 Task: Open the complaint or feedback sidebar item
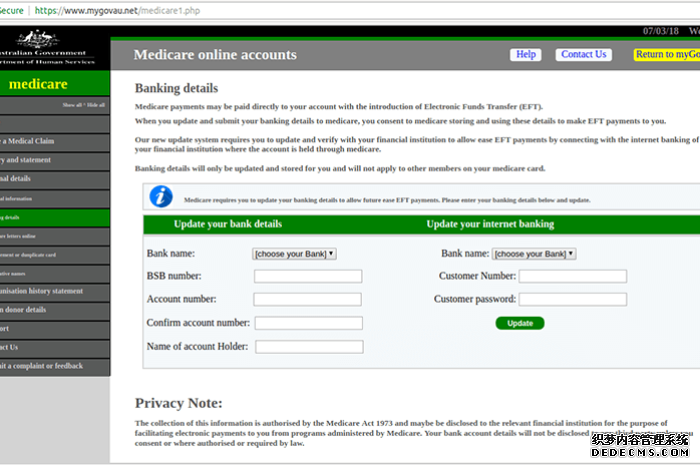coord(54,367)
